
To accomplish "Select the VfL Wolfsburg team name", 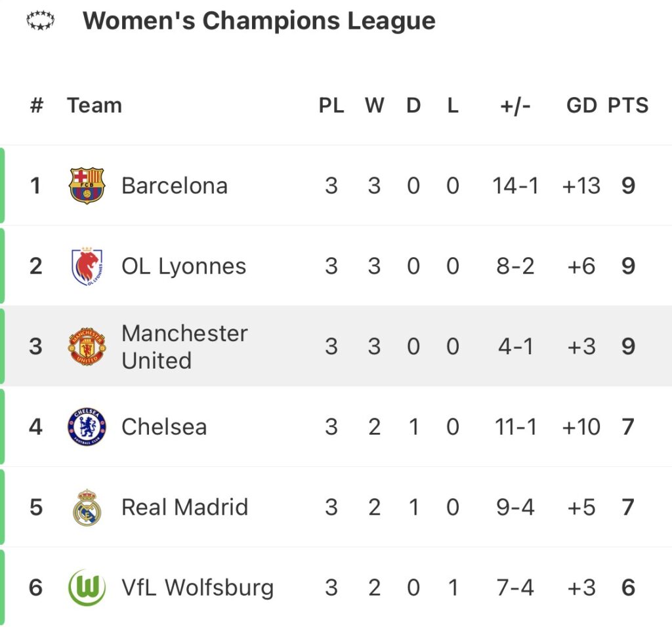I will pyautogui.click(x=198, y=588).
